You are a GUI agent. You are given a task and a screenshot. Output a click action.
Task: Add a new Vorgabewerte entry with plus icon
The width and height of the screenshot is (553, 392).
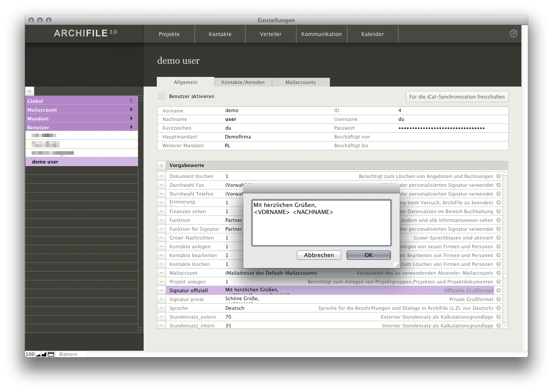pyautogui.click(x=161, y=165)
